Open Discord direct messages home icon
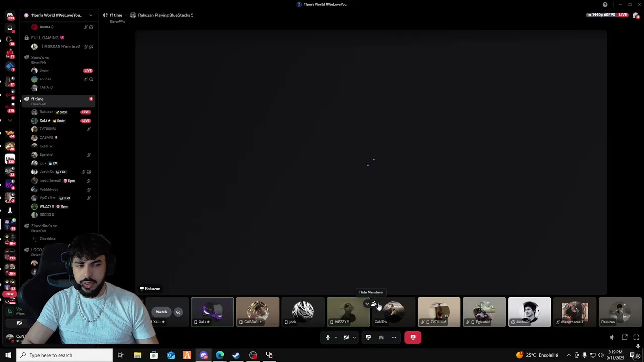This screenshot has height=362, width=644. (10, 16)
